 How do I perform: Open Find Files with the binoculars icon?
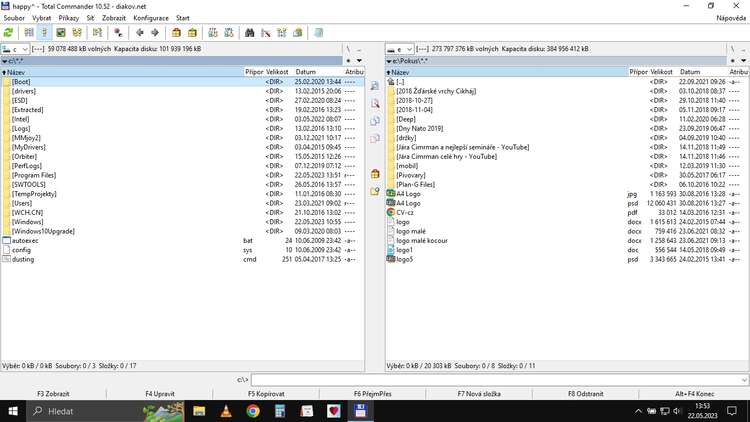tap(249, 33)
